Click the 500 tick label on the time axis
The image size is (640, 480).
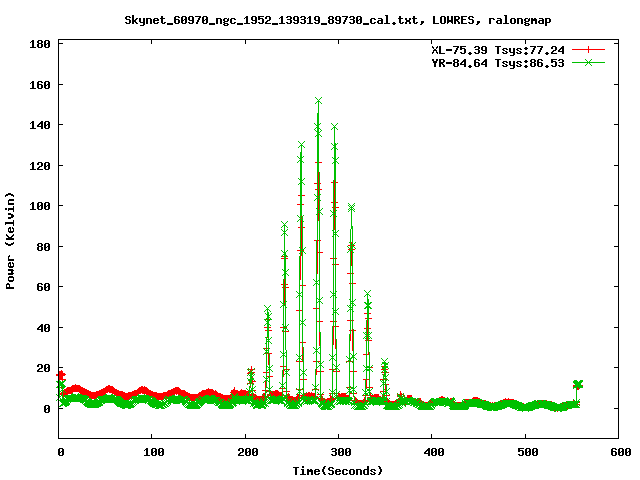point(525,453)
